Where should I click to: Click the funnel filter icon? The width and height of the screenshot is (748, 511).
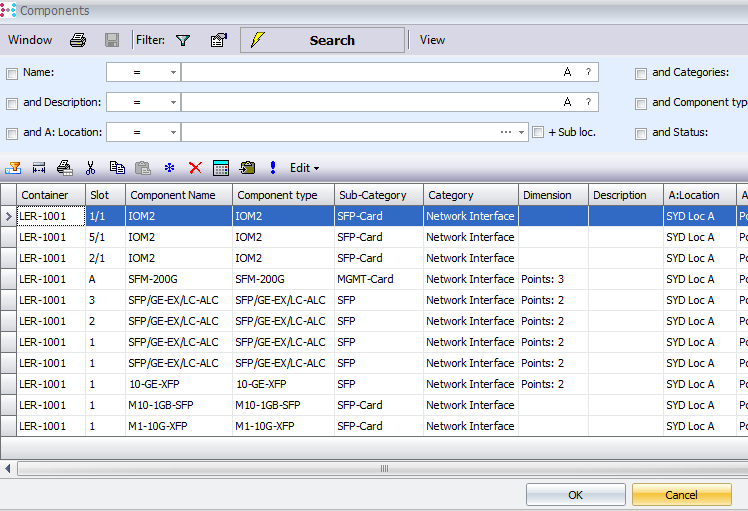click(183, 40)
